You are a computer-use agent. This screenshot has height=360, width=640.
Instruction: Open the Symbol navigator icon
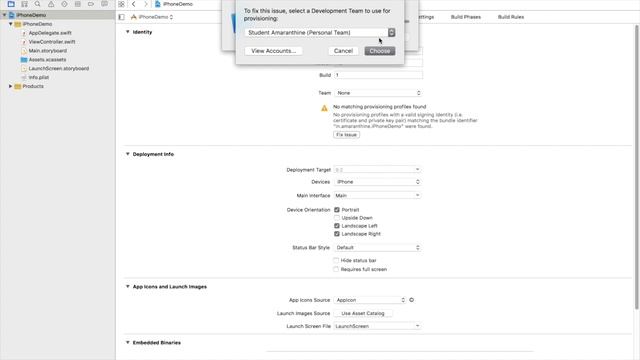pyautogui.click(x=24, y=4)
